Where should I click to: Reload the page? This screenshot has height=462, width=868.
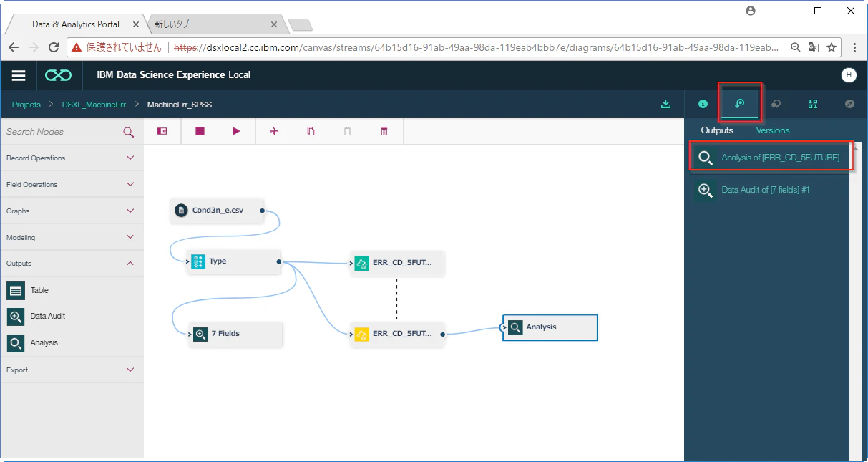54,47
